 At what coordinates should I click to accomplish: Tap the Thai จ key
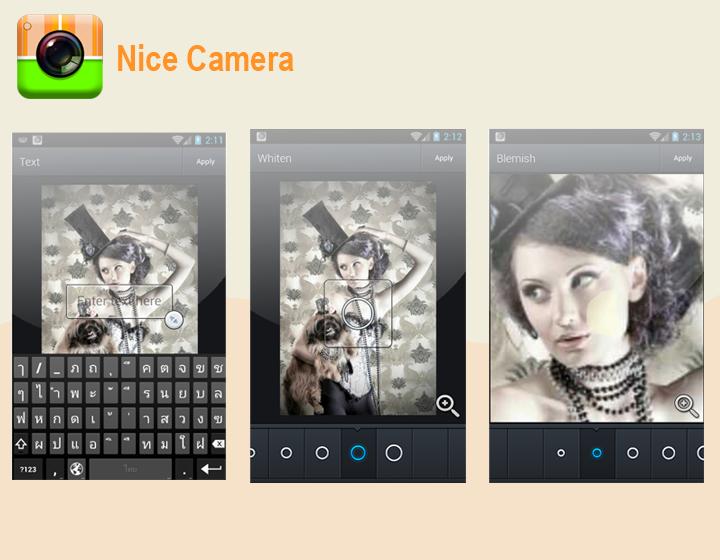tap(182, 368)
